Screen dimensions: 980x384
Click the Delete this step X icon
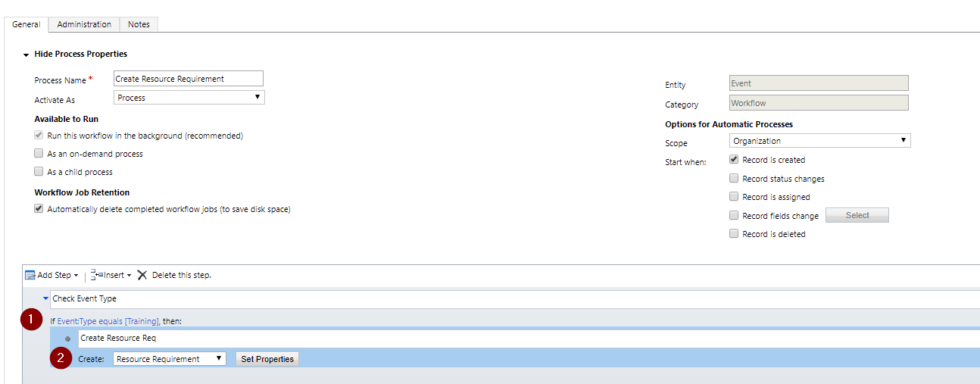[142, 275]
